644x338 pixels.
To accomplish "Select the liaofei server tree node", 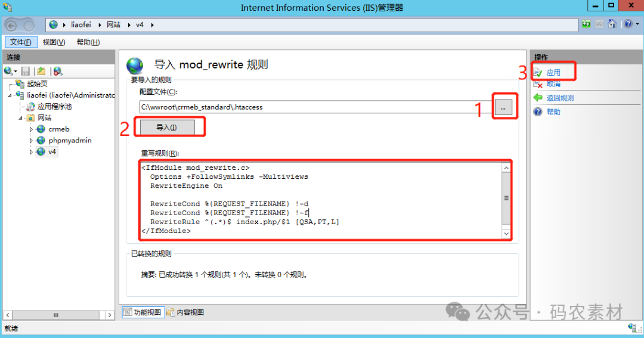I will (70, 95).
